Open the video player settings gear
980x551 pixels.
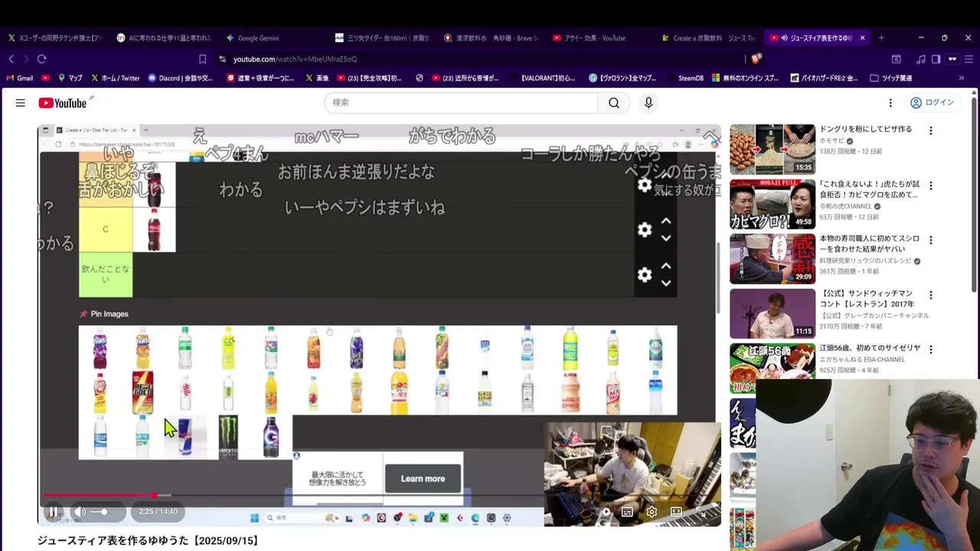[652, 511]
